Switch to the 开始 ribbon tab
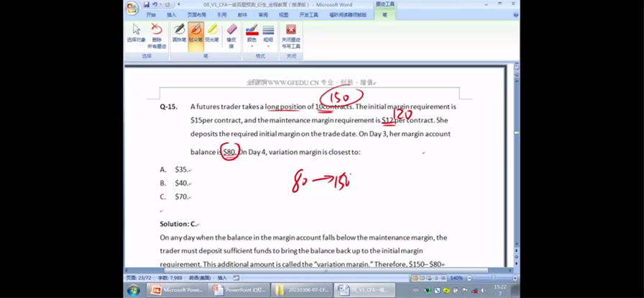 click(151, 15)
